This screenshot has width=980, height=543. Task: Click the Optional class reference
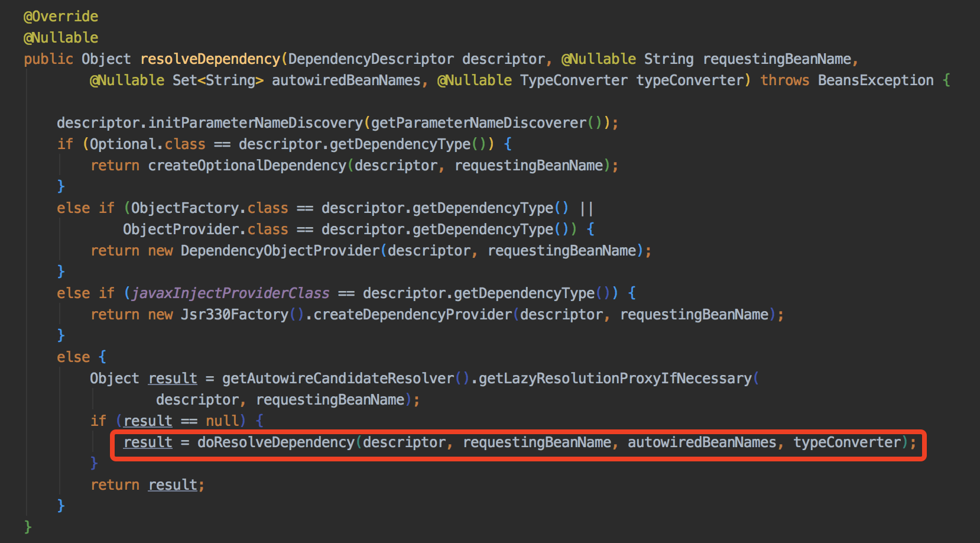pos(123,144)
